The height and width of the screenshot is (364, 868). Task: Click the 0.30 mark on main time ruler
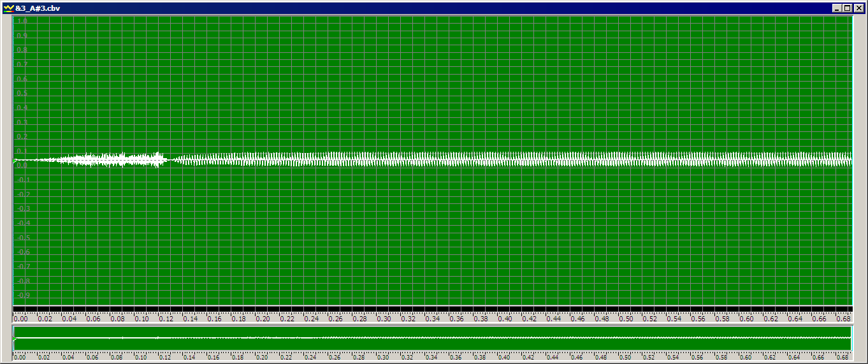pos(384,318)
